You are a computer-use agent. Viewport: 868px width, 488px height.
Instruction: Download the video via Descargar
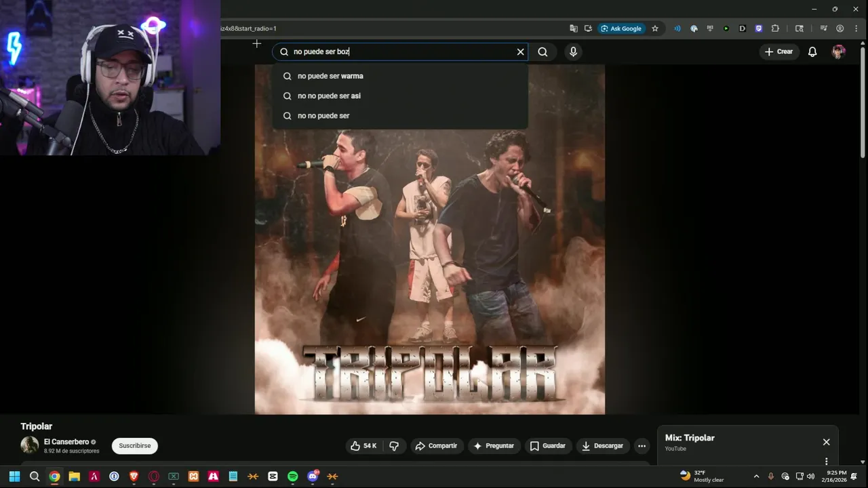point(603,446)
